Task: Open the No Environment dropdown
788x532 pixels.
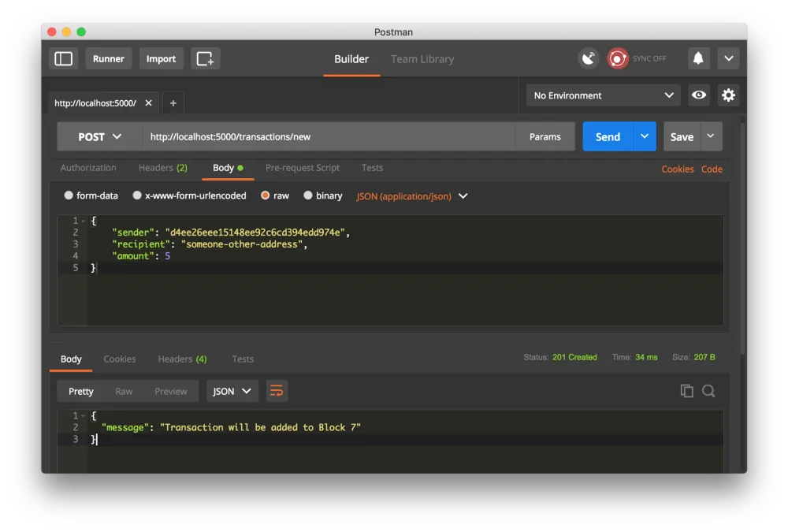Action: pyautogui.click(x=602, y=95)
